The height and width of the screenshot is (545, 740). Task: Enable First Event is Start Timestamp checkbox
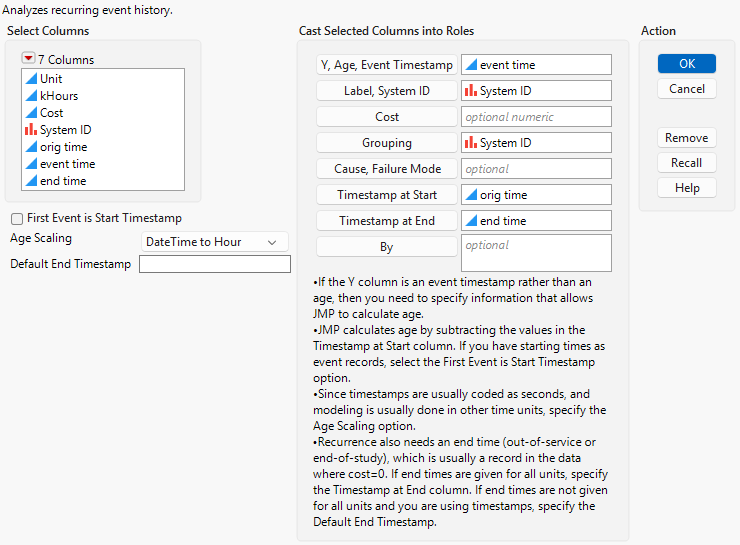(x=17, y=218)
